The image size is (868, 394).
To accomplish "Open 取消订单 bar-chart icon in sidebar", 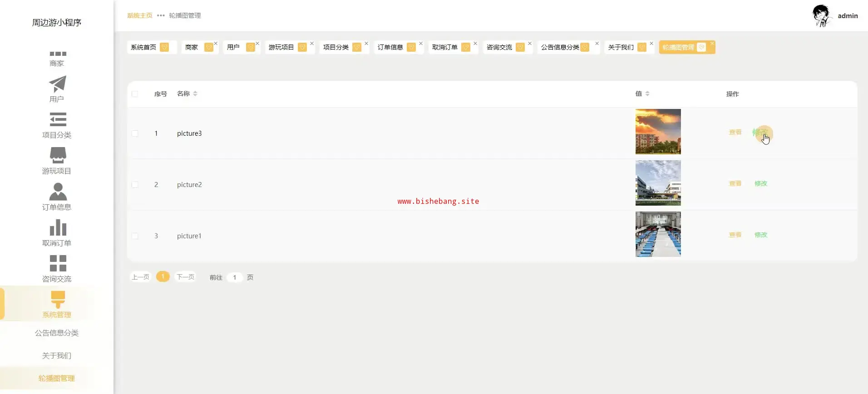I will click(x=58, y=227).
